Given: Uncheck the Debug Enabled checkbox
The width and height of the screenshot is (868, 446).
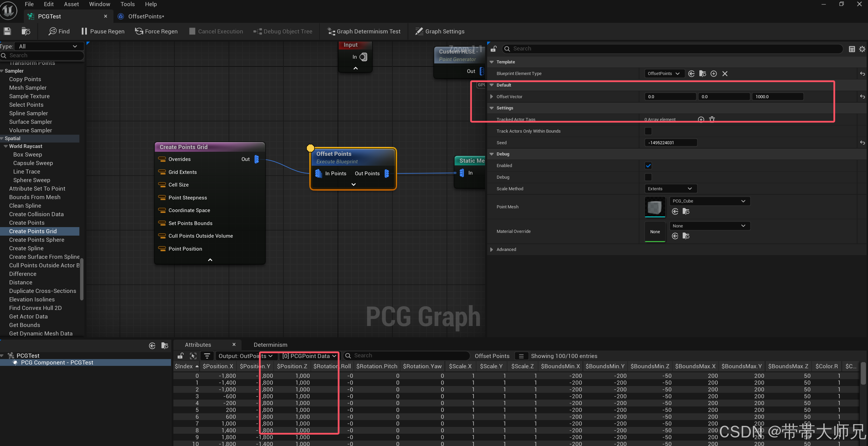Looking at the screenshot, I should point(648,166).
